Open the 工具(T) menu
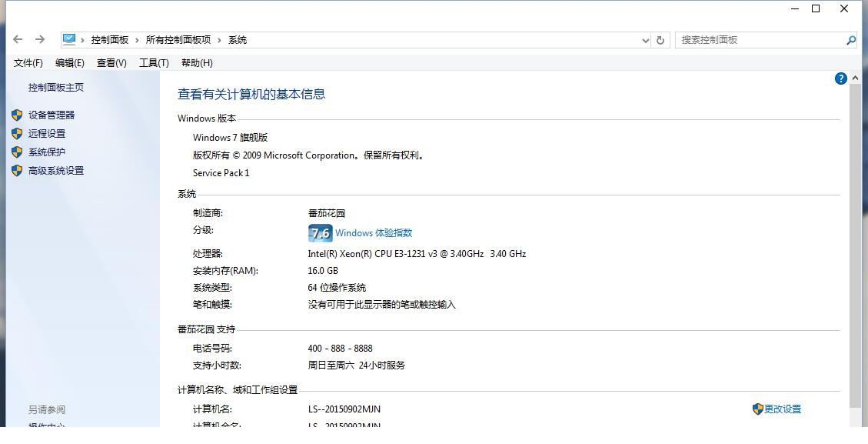868x444 pixels. 154,62
